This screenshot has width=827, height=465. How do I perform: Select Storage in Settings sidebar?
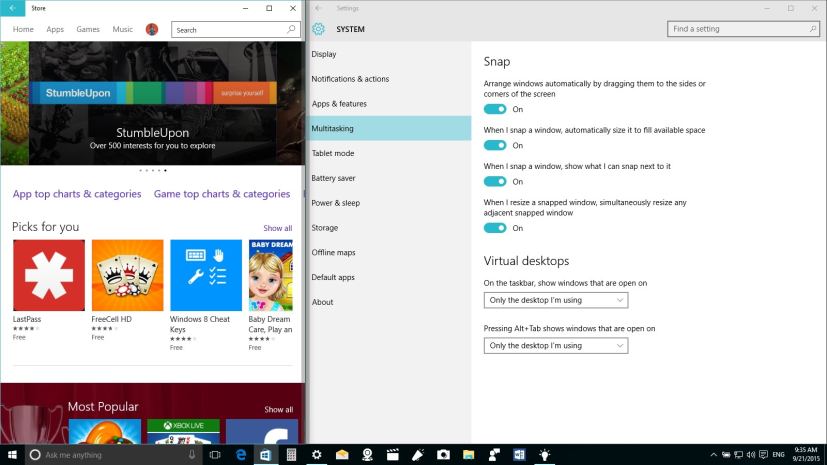390,227
